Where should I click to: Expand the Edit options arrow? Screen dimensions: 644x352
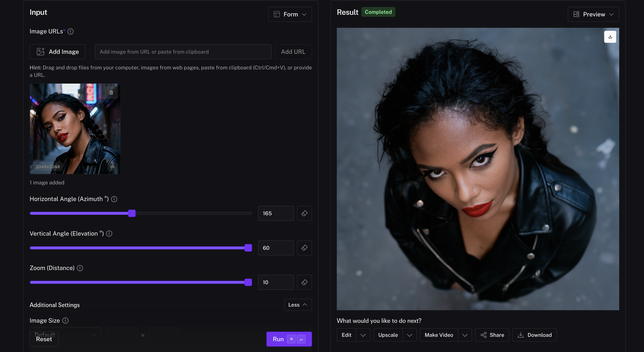click(x=363, y=335)
